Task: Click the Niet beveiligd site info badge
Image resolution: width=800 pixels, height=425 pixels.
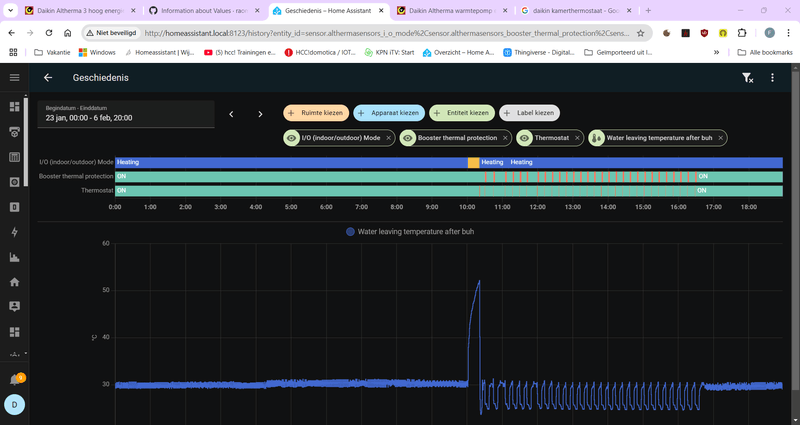Action: click(x=111, y=33)
